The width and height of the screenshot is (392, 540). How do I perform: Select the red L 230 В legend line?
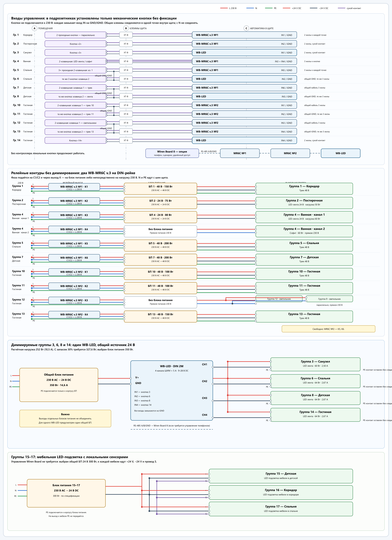click(224, 8)
